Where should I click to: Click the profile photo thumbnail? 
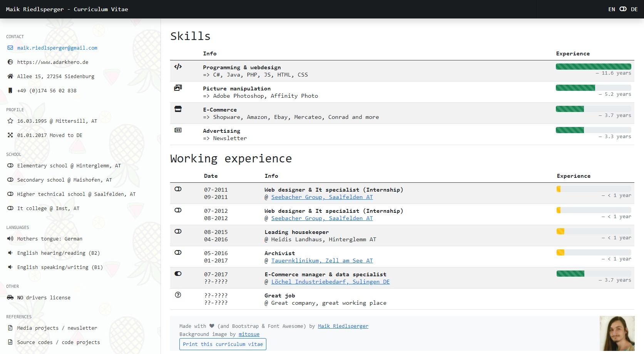[x=617, y=333]
